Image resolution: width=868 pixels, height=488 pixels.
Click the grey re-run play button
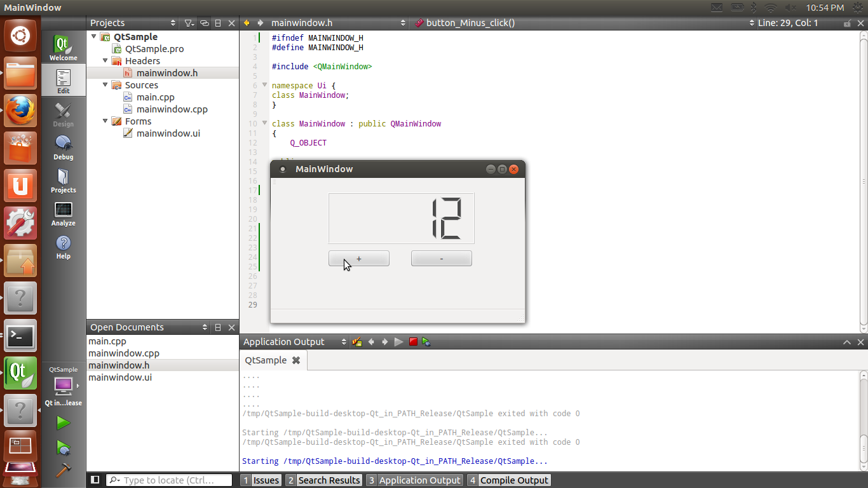(x=398, y=342)
